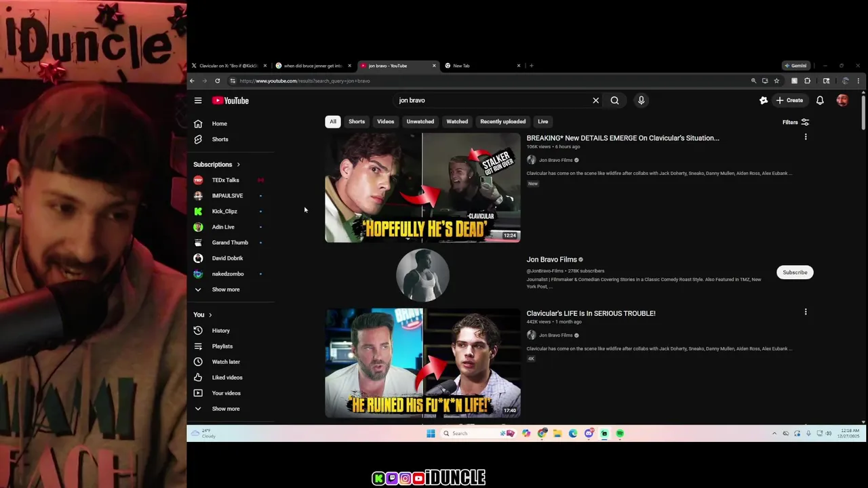Open the Adin Live subscription channel
Image resolution: width=868 pixels, height=488 pixels.
[231, 226]
